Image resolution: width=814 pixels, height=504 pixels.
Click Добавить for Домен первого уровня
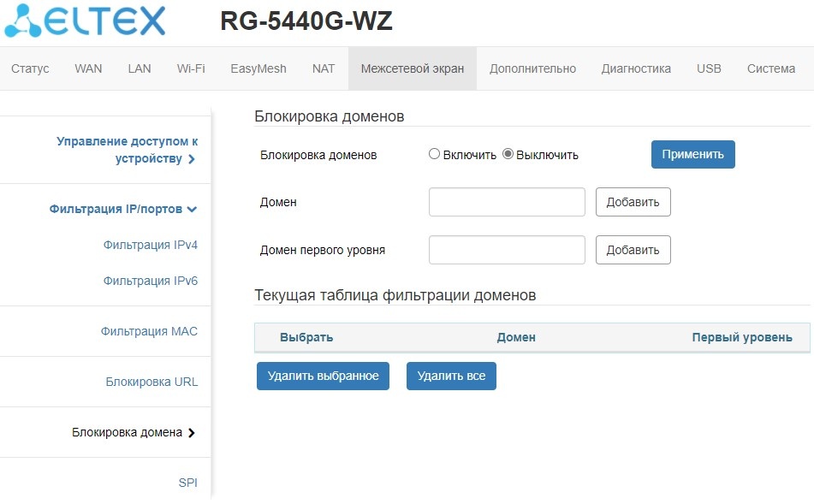pyautogui.click(x=633, y=250)
